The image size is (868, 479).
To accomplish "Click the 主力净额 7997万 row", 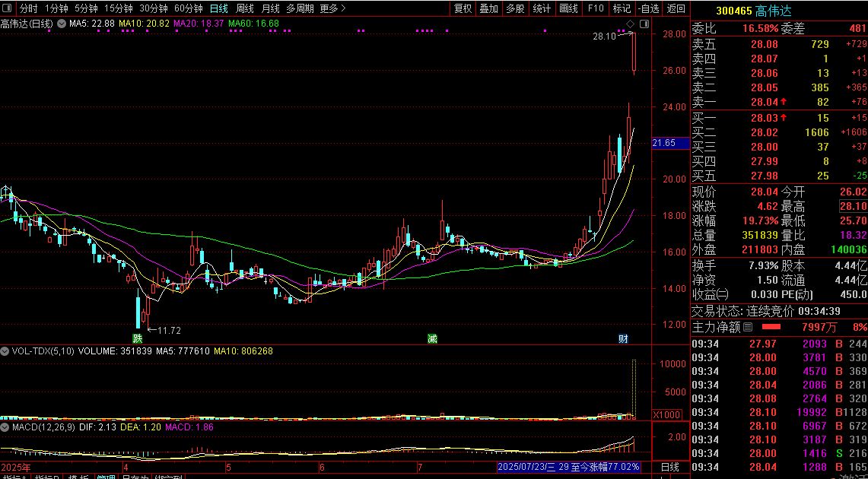I will click(780, 328).
